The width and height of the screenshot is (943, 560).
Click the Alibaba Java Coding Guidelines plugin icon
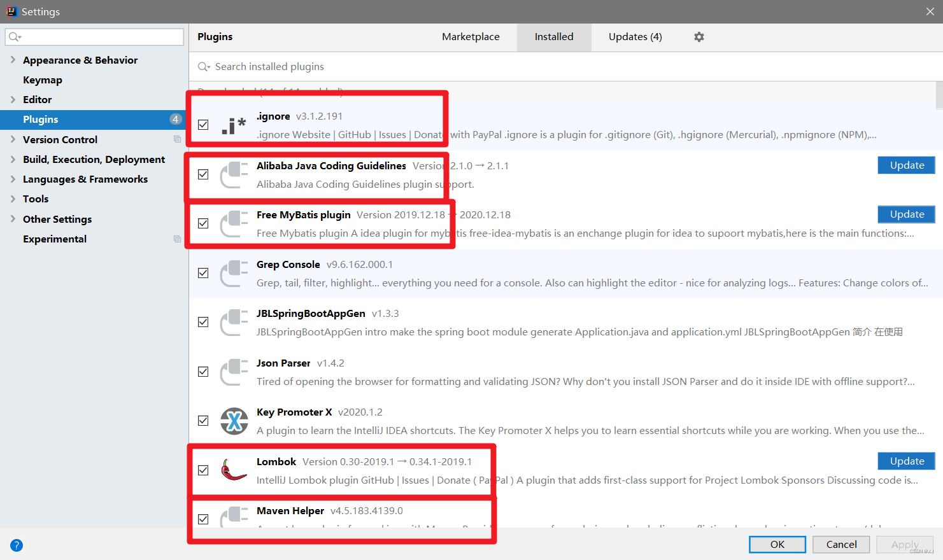point(234,174)
